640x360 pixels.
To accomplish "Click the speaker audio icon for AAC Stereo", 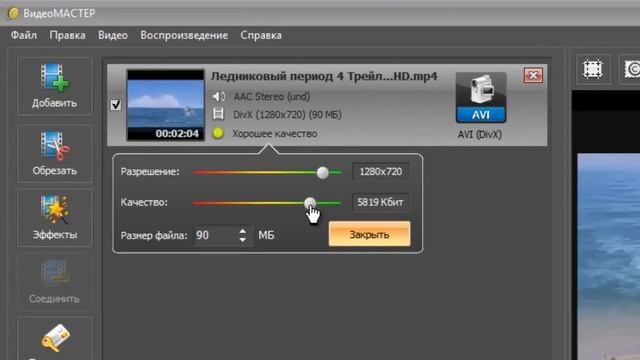I will coord(218,97).
